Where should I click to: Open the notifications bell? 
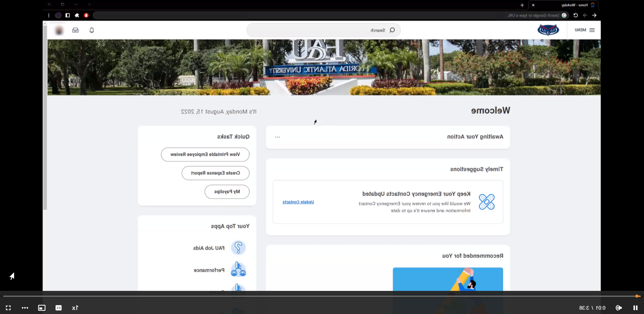(x=92, y=30)
